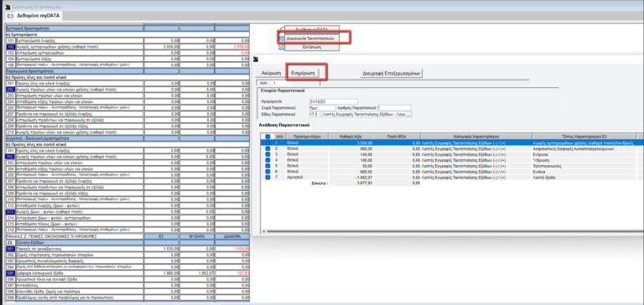Click the Ημερομηνία date field 31/12/23

click(x=333, y=101)
